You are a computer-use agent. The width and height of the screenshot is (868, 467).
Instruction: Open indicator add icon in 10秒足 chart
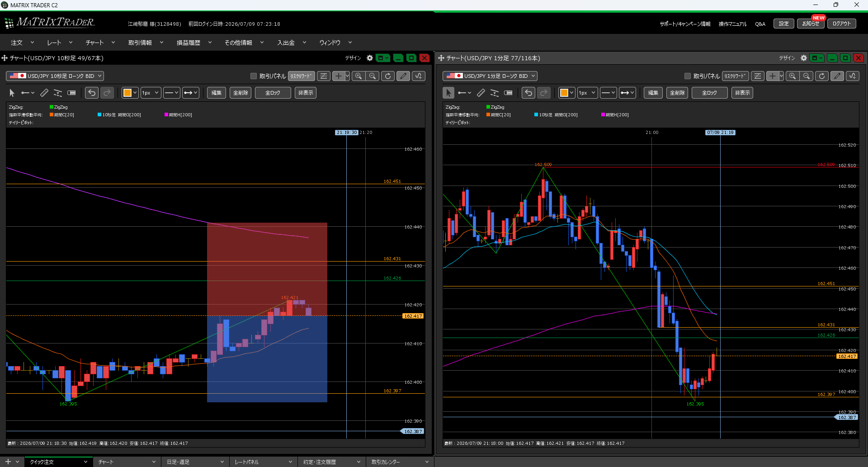[419, 76]
